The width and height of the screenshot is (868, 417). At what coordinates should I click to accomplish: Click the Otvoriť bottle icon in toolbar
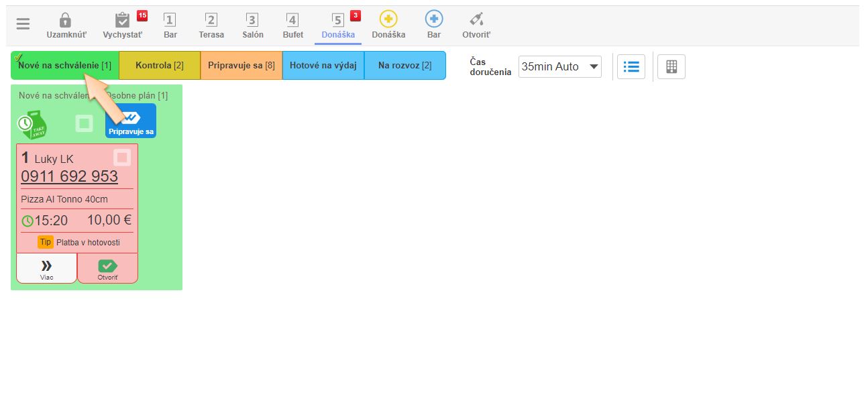pos(476,19)
